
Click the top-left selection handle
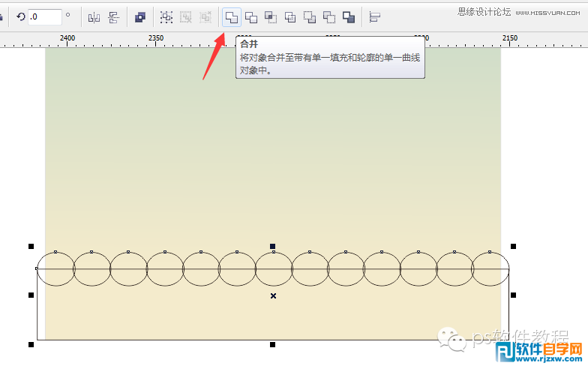(31, 246)
